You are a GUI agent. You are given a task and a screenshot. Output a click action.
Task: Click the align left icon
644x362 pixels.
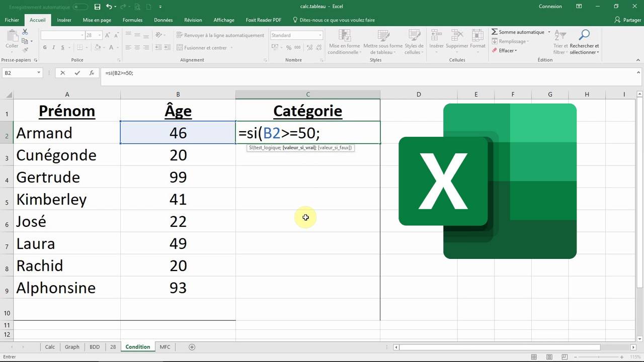tap(128, 48)
